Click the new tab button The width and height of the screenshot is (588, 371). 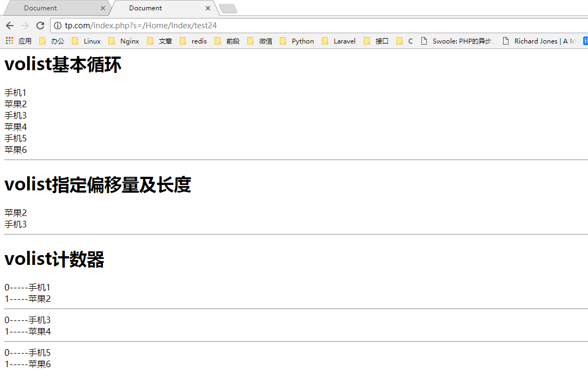tap(228, 8)
